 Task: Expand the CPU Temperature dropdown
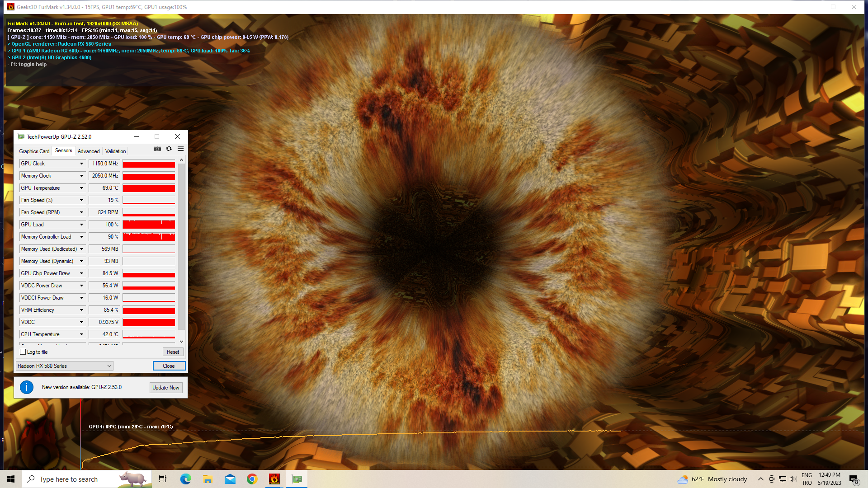pos(82,334)
